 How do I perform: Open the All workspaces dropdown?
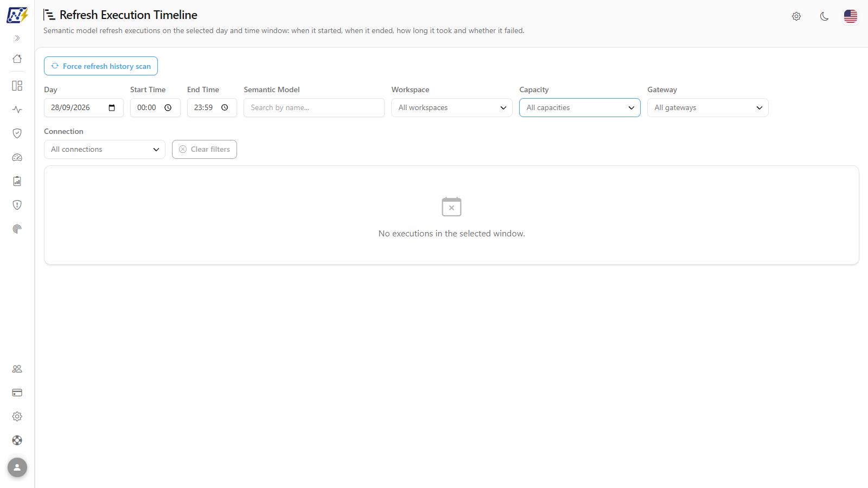point(452,107)
